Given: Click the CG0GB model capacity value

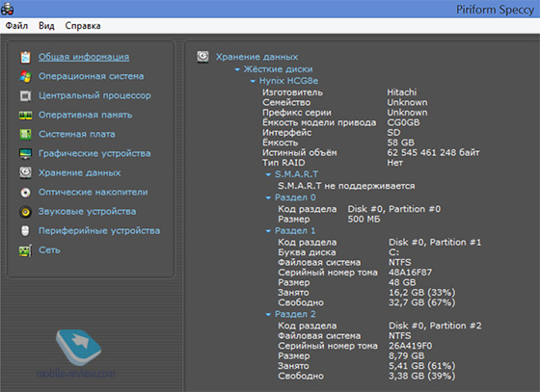Looking at the screenshot, I should [x=403, y=122].
